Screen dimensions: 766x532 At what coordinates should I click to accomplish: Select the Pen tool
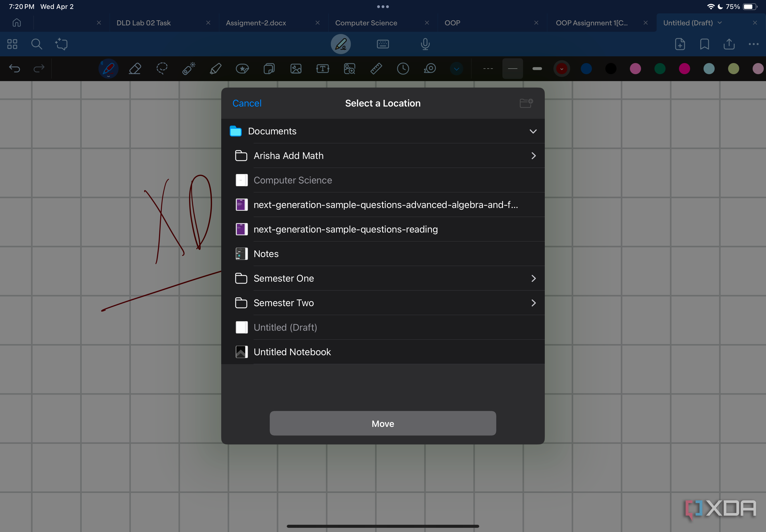tap(109, 69)
